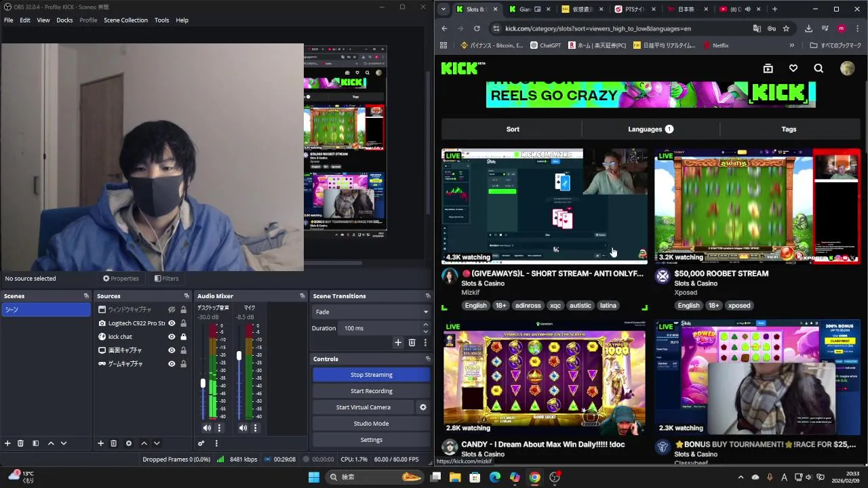
Task: Translate this page icon in the address bar
Action: click(757, 28)
